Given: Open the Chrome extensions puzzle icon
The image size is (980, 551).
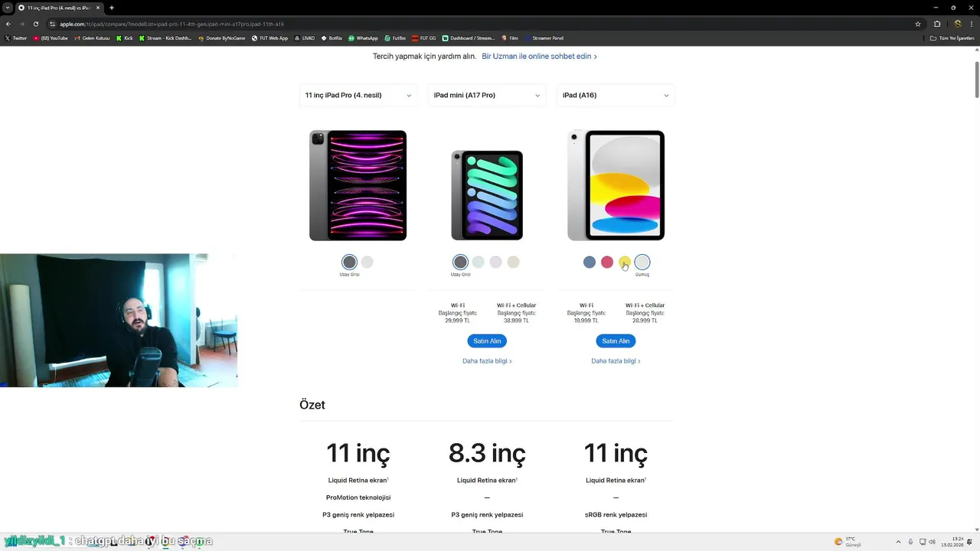Looking at the screenshot, I should click(937, 24).
